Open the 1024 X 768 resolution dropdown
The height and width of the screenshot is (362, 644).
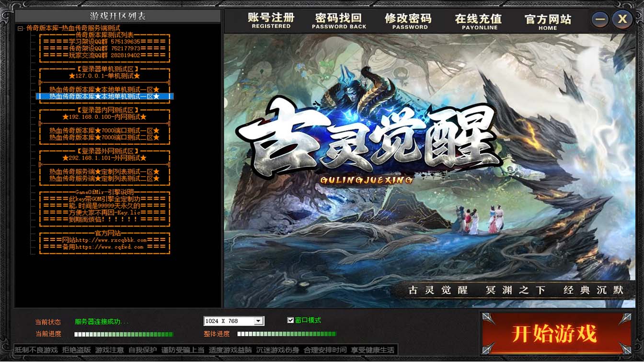pyautogui.click(x=258, y=321)
